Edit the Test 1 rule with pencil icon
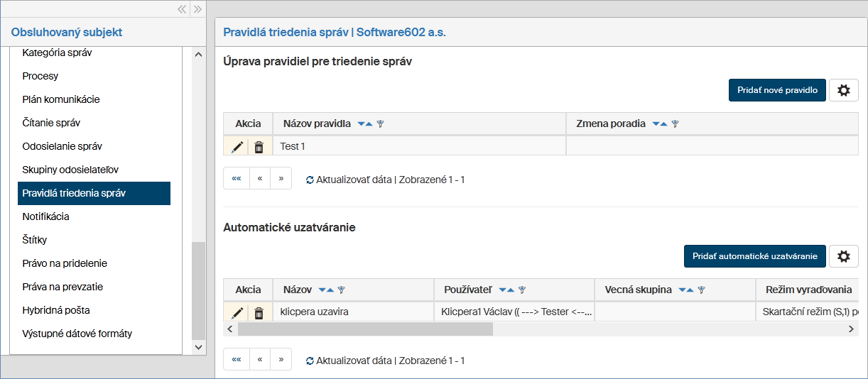This screenshot has width=868, height=379. (237, 147)
